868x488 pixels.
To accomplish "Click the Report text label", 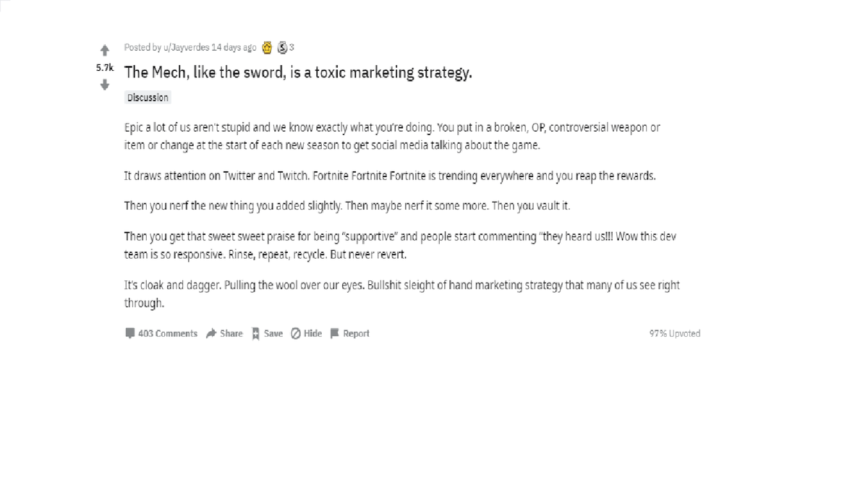I will (356, 333).
